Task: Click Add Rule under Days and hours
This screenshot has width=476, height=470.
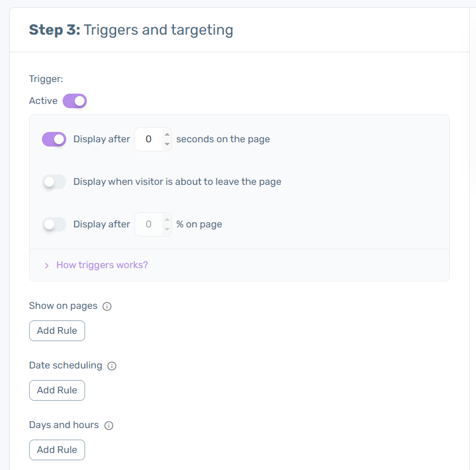Action: (57, 450)
